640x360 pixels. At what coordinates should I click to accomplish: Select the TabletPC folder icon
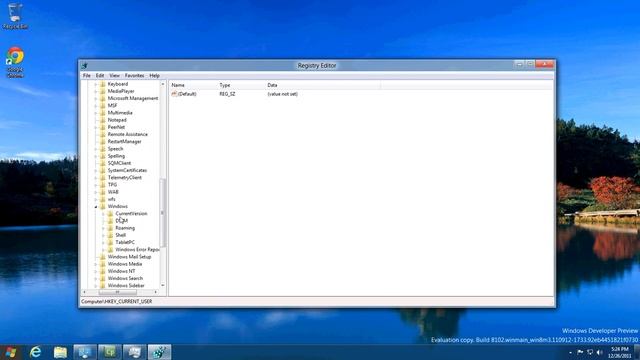tap(111, 242)
